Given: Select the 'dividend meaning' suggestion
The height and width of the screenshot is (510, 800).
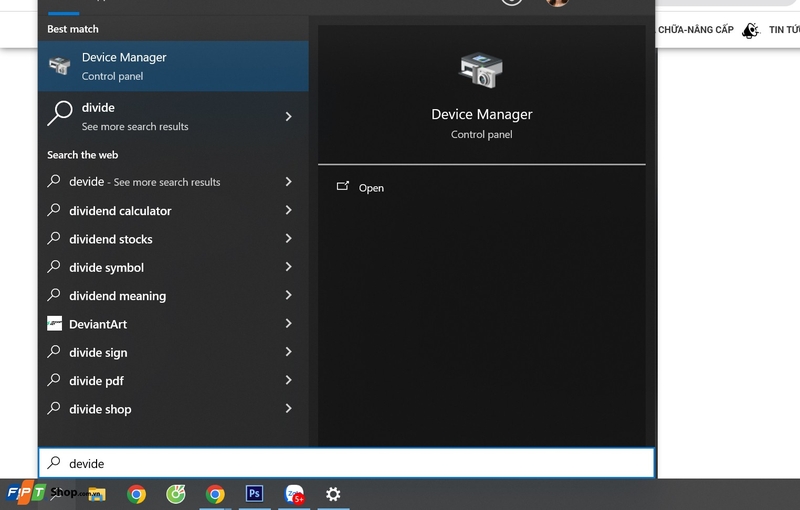Looking at the screenshot, I should (x=173, y=296).
